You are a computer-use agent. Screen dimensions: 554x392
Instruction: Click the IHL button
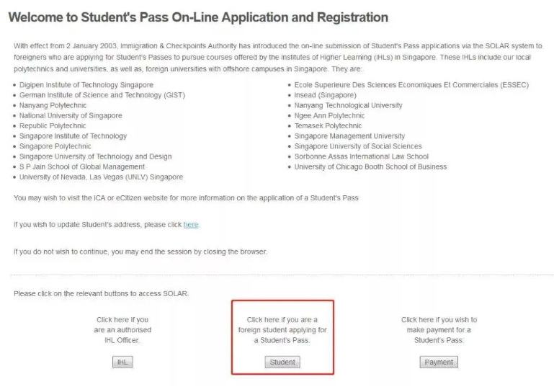tap(124, 362)
